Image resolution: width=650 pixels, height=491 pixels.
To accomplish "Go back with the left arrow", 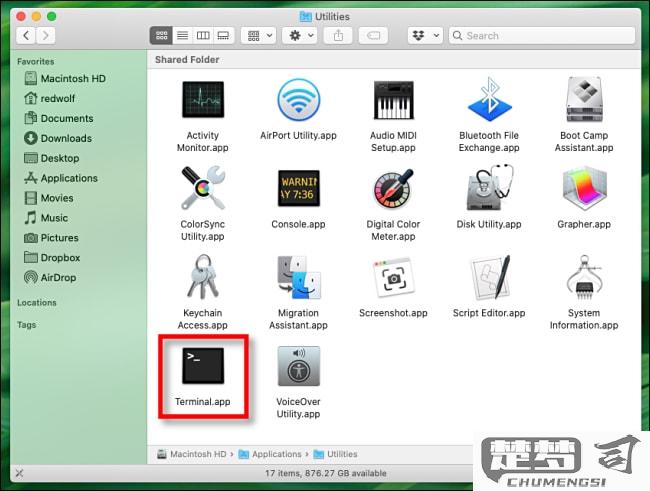I will (26, 36).
